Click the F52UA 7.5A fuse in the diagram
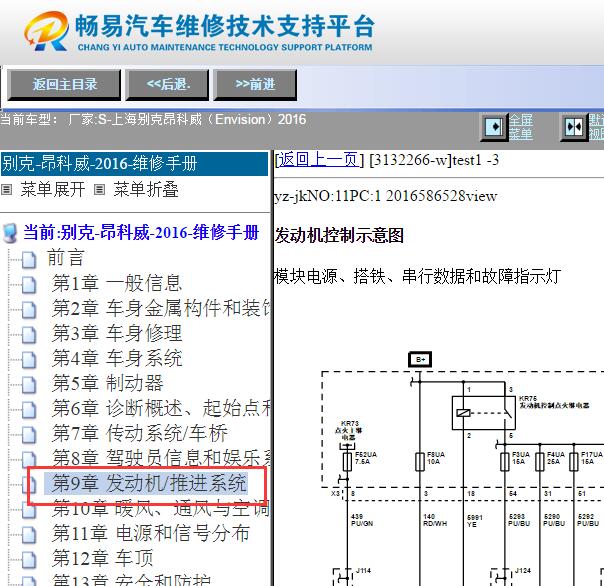Image resolution: width=604 pixels, height=586 pixels. pos(347,462)
